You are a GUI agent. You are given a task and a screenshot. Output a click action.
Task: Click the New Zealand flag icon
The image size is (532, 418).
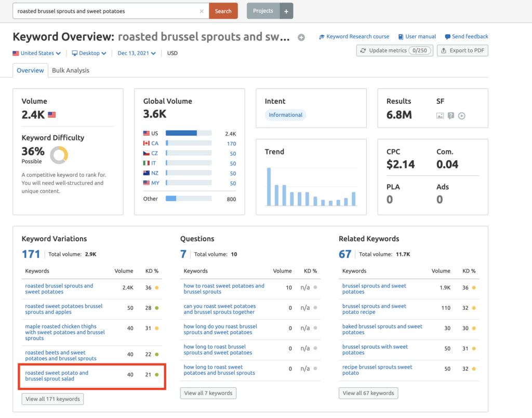146,173
